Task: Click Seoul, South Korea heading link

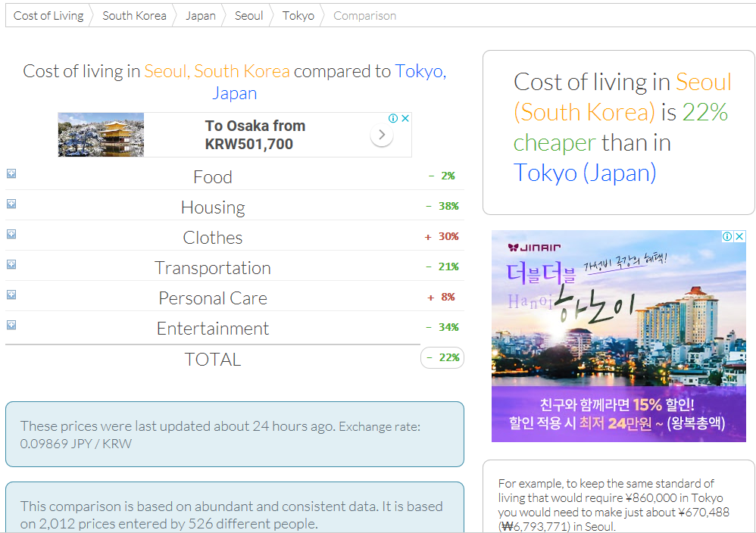Action: (217, 71)
